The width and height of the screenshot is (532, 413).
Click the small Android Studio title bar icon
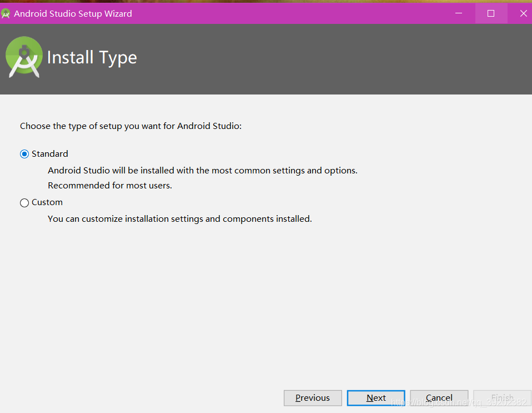coord(6,13)
